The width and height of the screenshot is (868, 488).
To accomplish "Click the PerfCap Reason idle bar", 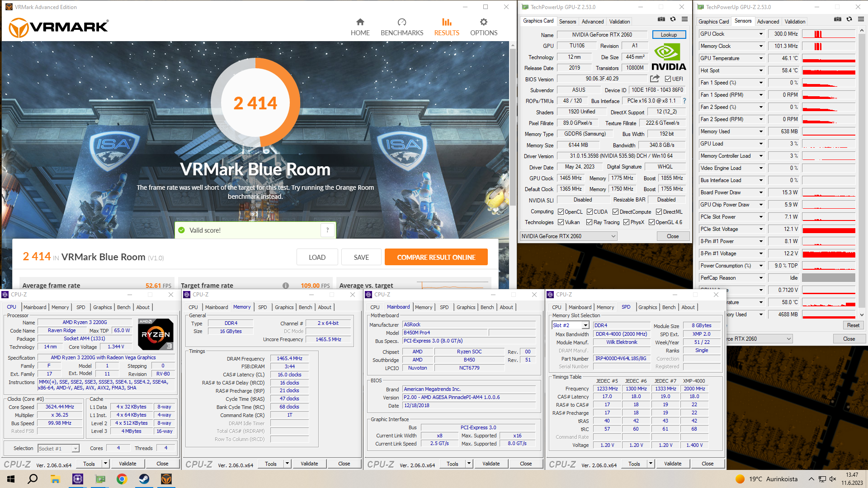I will pos(829,278).
